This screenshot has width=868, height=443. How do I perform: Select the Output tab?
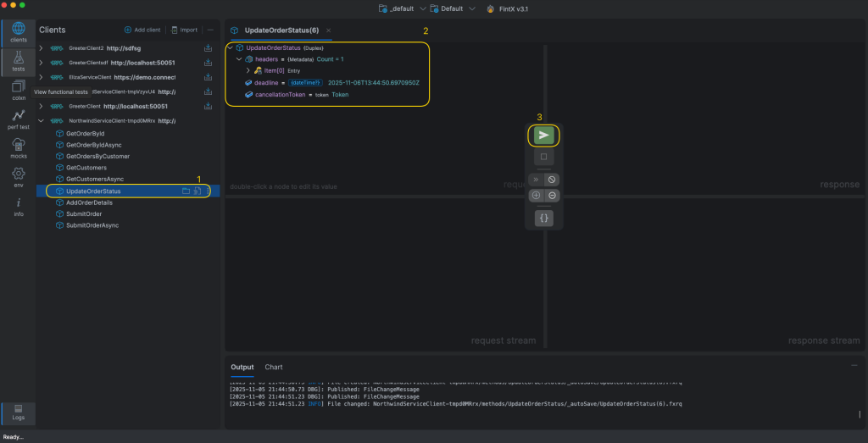(x=242, y=367)
